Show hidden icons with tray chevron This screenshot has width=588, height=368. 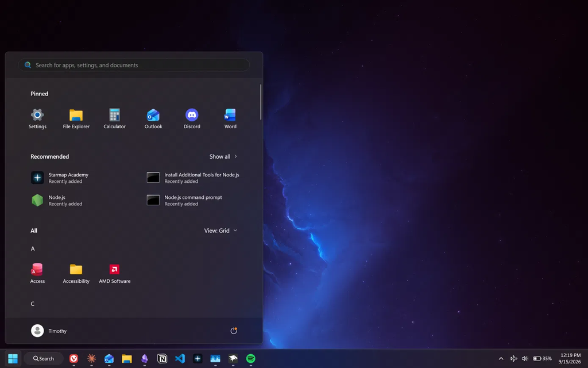tap(501, 359)
